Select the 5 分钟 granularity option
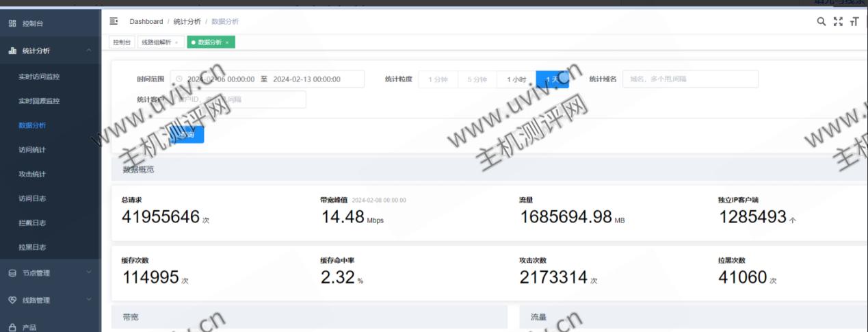868x332 pixels. coord(477,79)
